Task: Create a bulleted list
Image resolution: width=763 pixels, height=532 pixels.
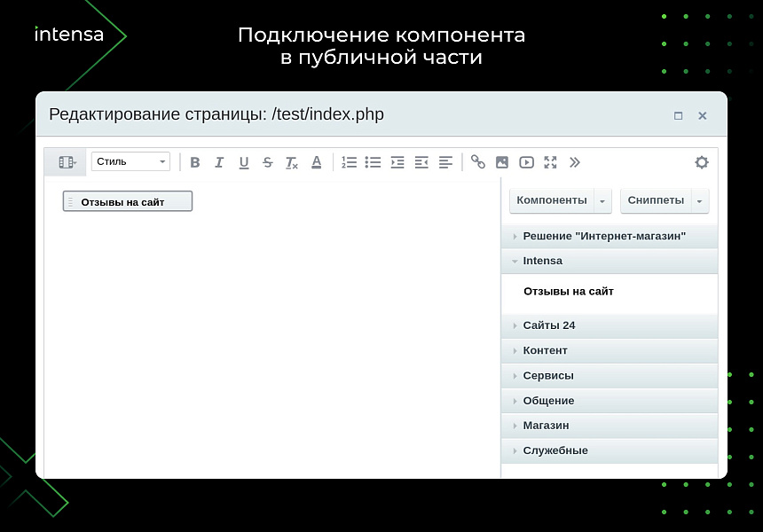Action: [x=373, y=162]
